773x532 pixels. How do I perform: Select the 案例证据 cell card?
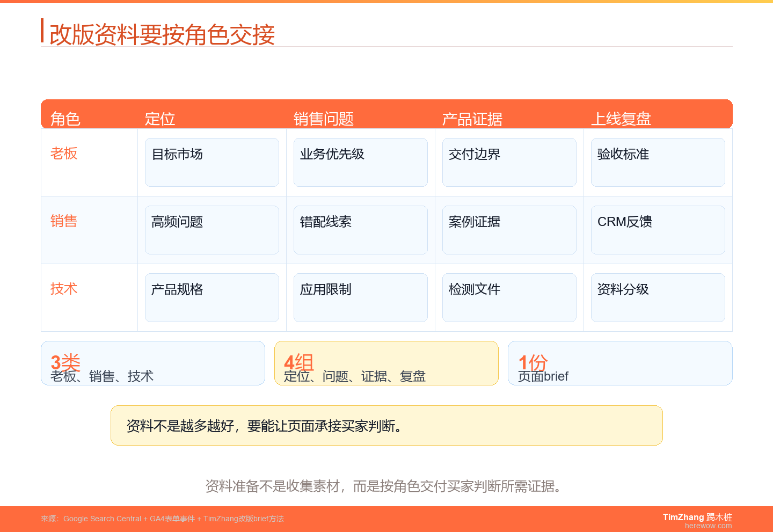coord(509,230)
